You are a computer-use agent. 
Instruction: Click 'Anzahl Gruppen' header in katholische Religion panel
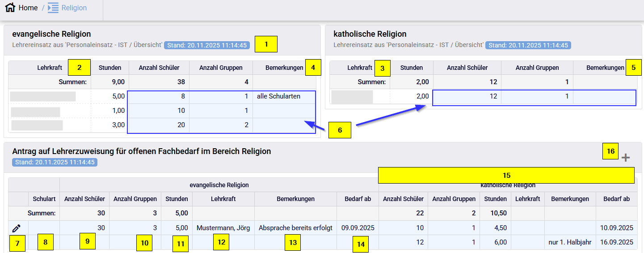537,68
